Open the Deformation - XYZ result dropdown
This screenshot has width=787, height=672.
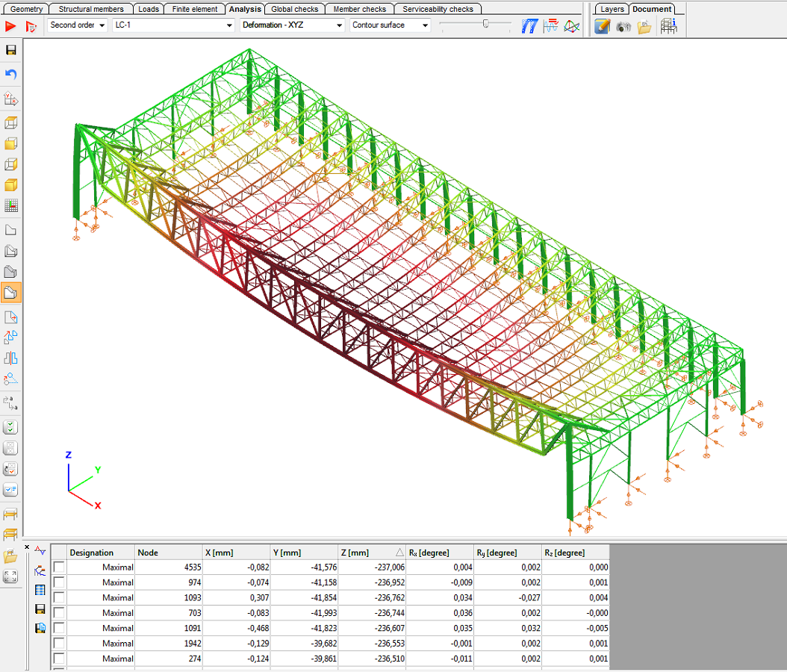pos(292,25)
